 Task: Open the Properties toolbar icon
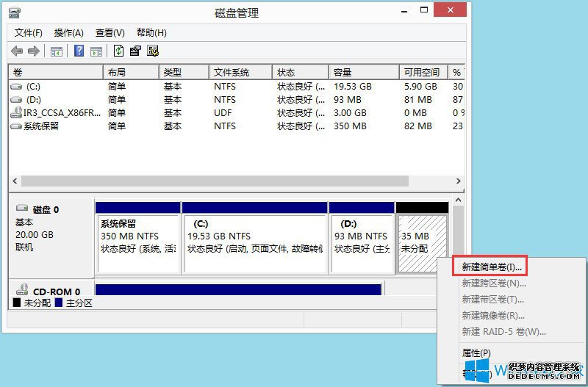click(x=135, y=51)
